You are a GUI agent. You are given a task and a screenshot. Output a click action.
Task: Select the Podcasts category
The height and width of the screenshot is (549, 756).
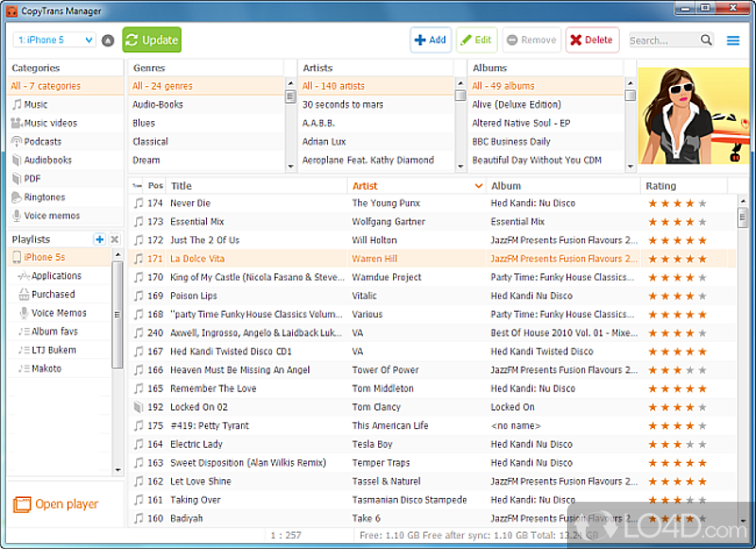point(65,142)
